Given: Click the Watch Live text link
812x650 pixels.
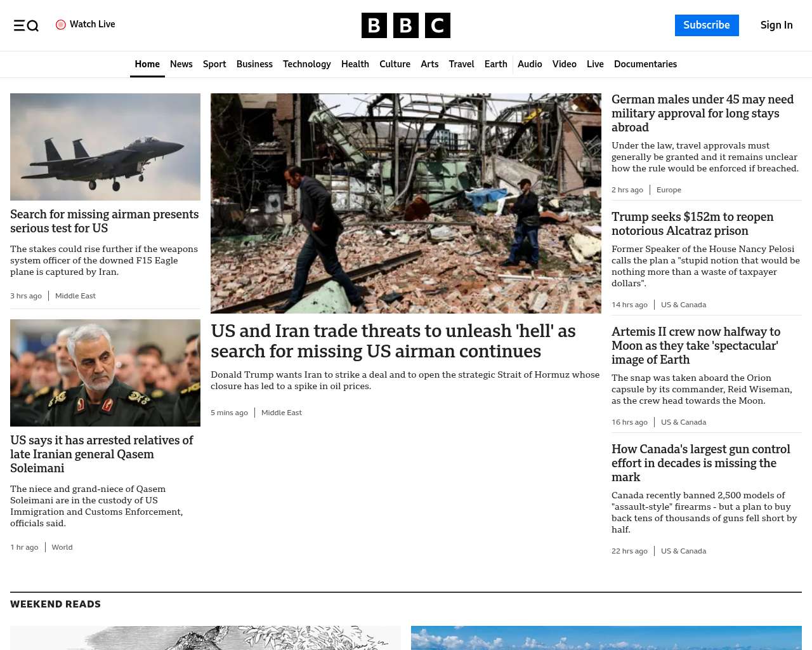Looking at the screenshot, I should point(93,24).
